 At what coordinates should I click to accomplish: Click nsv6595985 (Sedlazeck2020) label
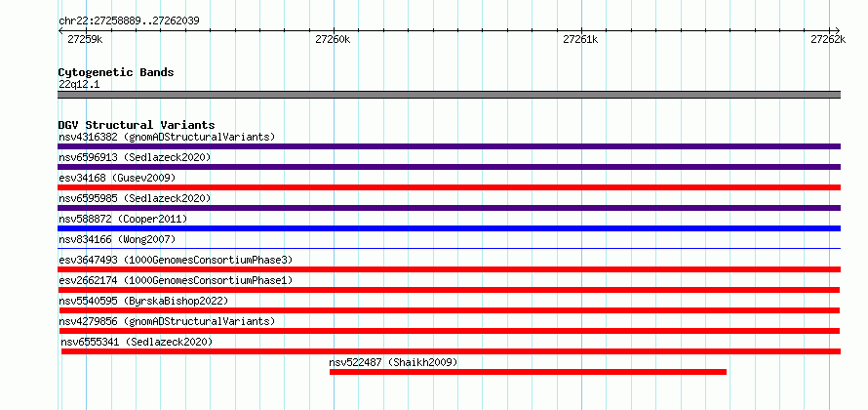point(135,198)
